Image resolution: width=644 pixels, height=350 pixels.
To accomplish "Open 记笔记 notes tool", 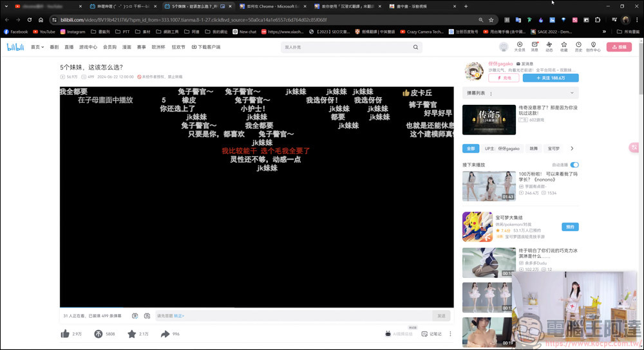I will (431, 334).
